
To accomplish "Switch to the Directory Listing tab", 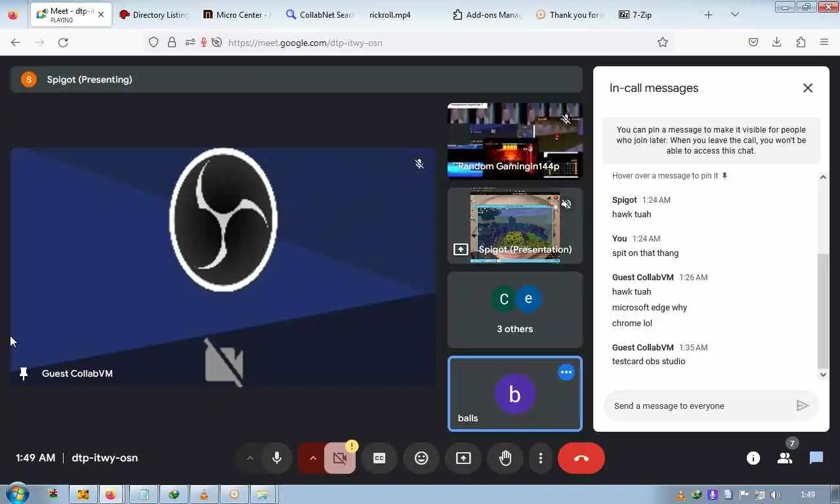I will pos(153,14).
